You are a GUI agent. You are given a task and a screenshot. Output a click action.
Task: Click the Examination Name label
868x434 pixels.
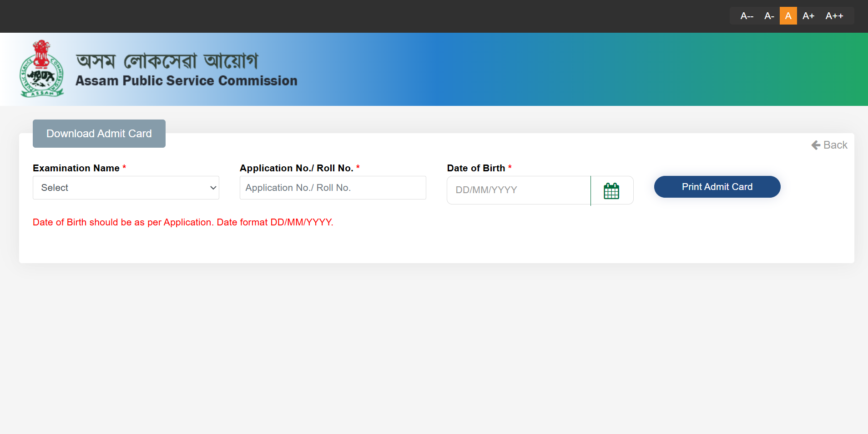point(76,168)
